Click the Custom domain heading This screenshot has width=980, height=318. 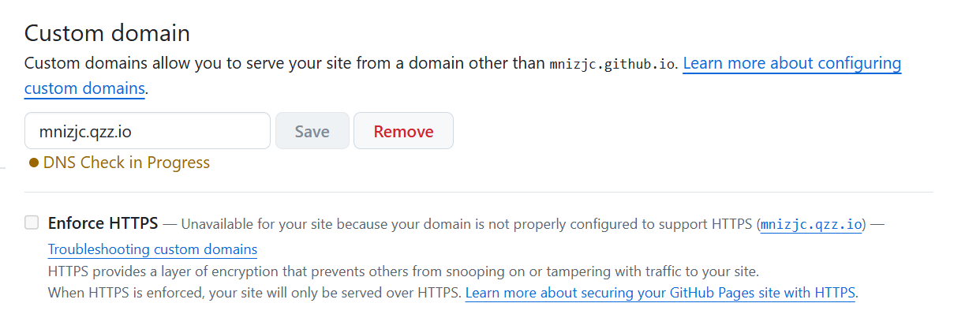click(x=107, y=33)
